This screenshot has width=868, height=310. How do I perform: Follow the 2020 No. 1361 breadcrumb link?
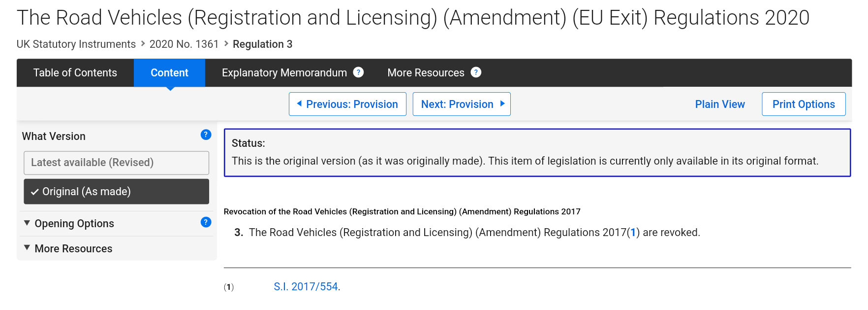(184, 44)
